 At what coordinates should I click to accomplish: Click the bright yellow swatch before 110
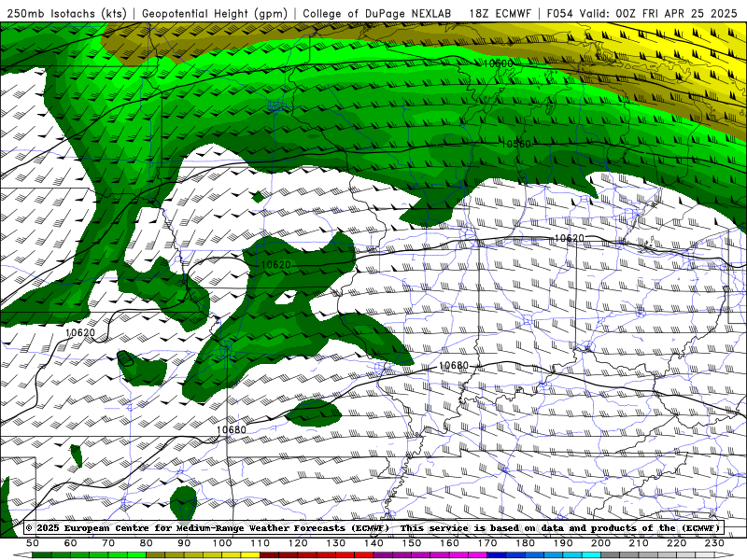(250, 555)
